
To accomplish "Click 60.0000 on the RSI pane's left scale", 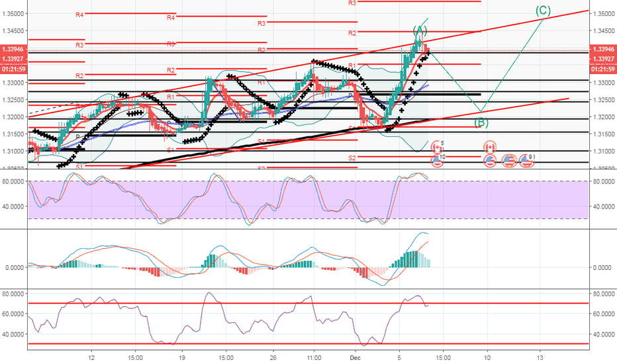I will point(13,314).
